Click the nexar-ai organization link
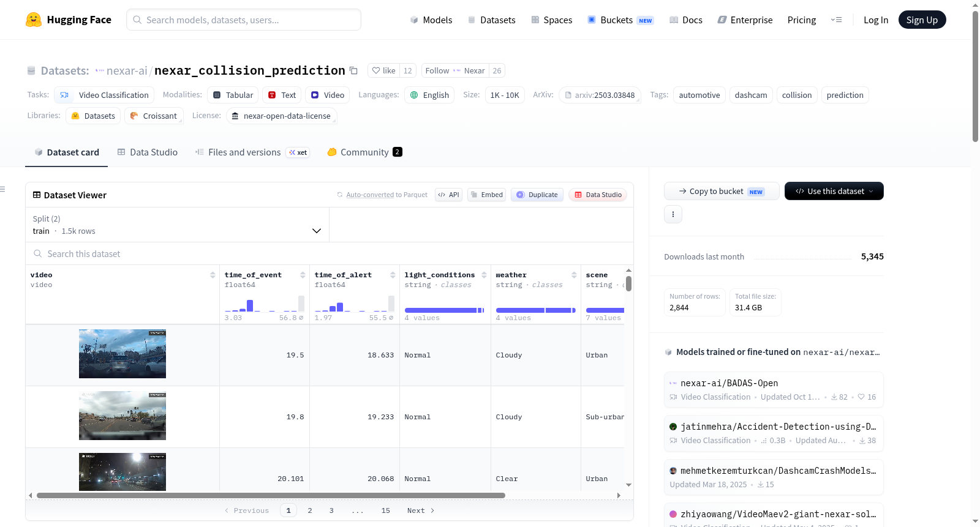This screenshot has width=980, height=527. [x=126, y=70]
